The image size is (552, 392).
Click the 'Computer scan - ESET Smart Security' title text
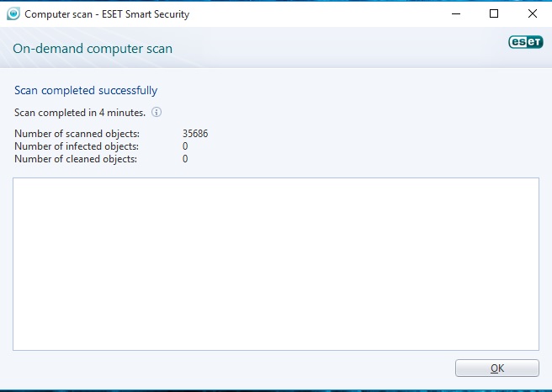point(107,14)
